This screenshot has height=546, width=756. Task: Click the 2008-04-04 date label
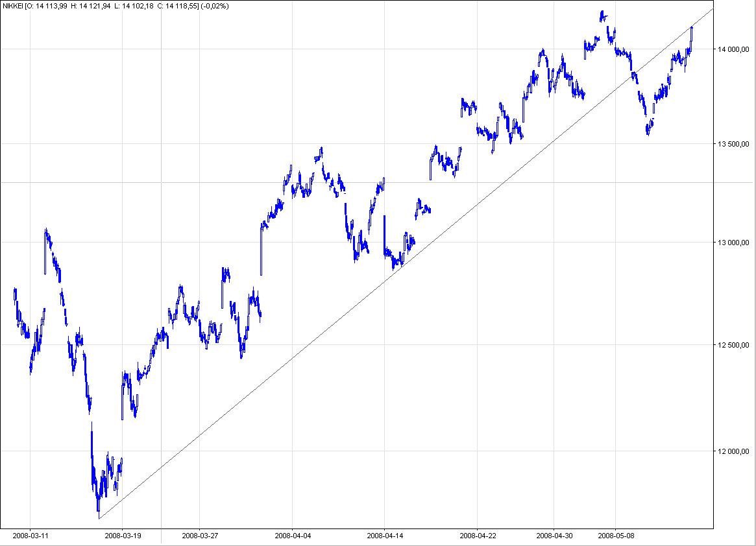[x=293, y=536]
